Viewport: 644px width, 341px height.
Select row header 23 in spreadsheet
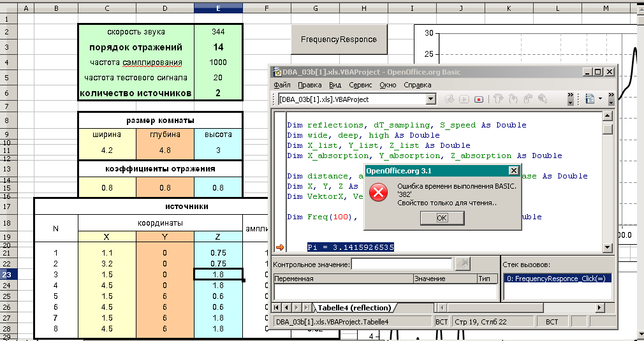[x=8, y=275]
